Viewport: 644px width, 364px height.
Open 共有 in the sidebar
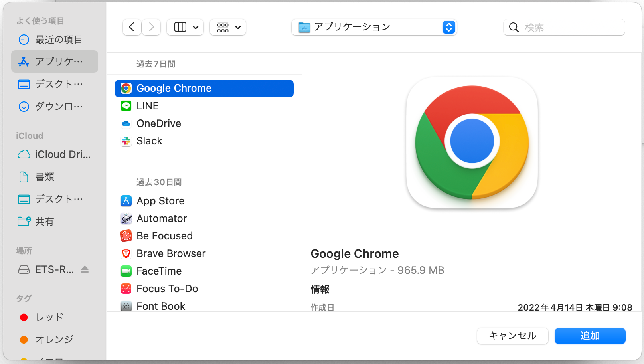tap(55, 222)
